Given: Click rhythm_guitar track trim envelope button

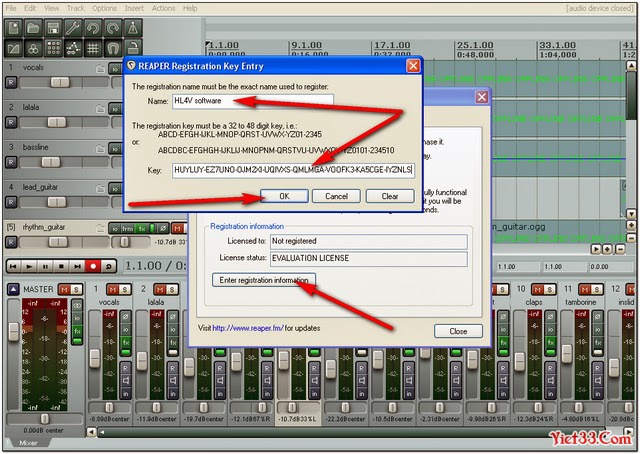Looking at the screenshot, I should (128, 229).
